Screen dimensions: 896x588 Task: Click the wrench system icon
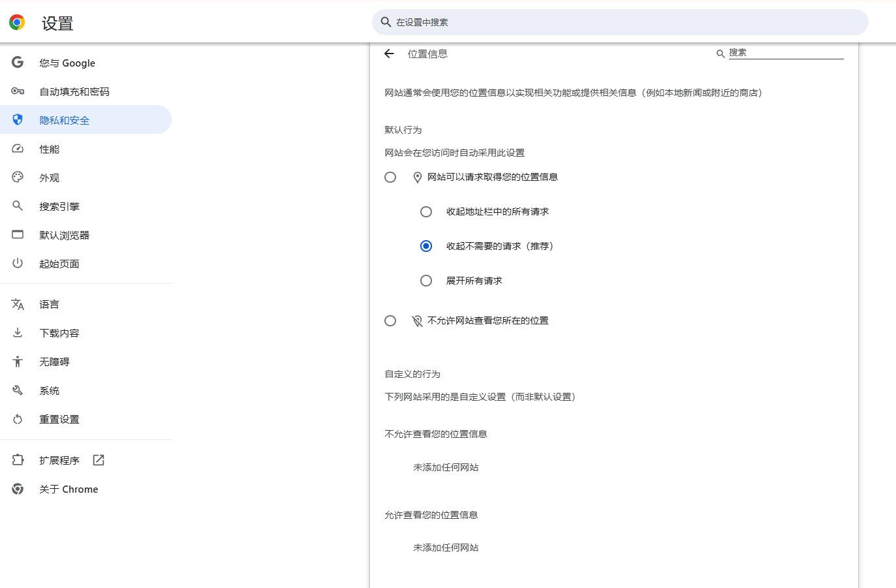click(x=18, y=390)
